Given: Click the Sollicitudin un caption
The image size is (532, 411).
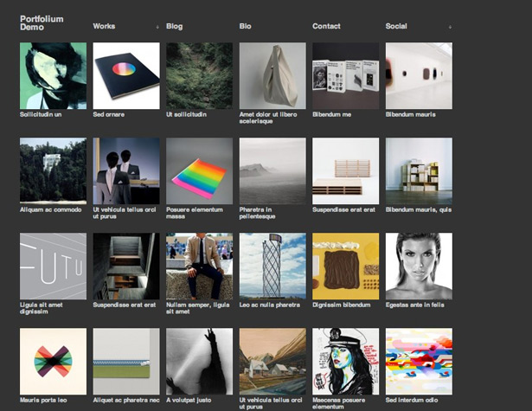Looking at the screenshot, I should coord(41,114).
